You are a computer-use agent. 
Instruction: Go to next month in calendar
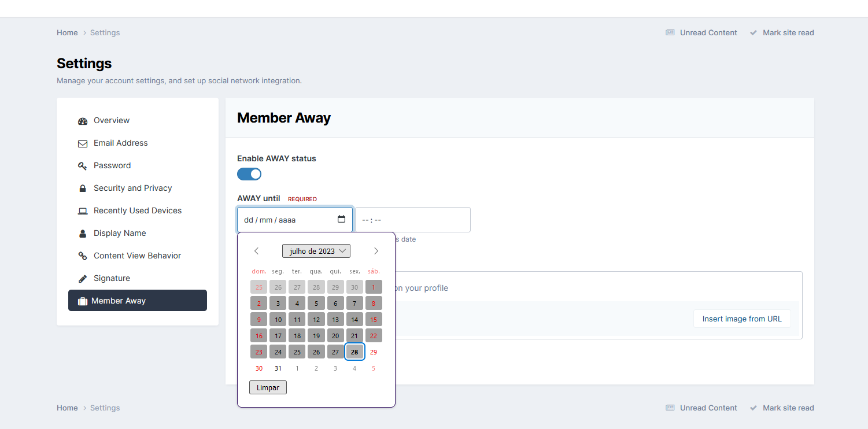pos(376,251)
